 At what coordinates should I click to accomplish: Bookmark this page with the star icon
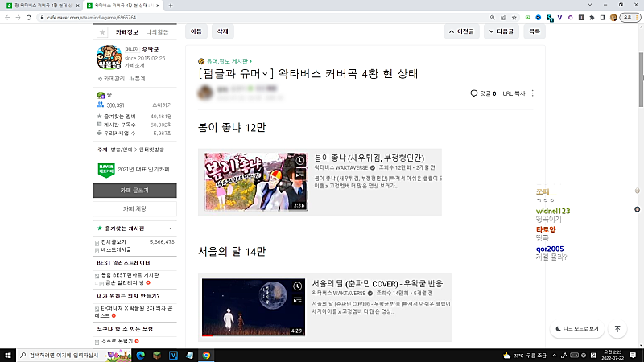[x=514, y=18]
